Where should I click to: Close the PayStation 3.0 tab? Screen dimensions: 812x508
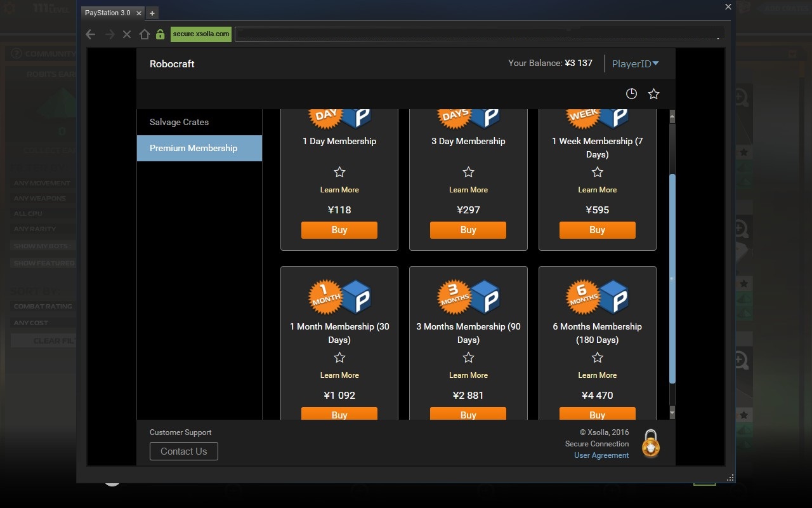coord(139,13)
